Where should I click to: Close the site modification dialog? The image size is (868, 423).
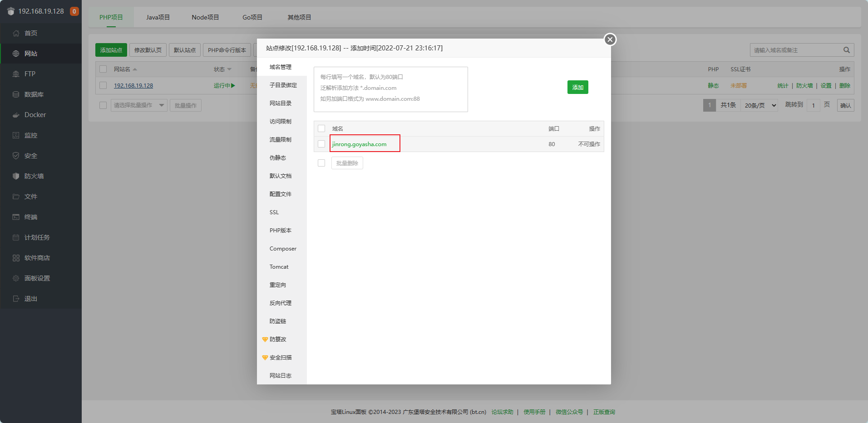(610, 39)
